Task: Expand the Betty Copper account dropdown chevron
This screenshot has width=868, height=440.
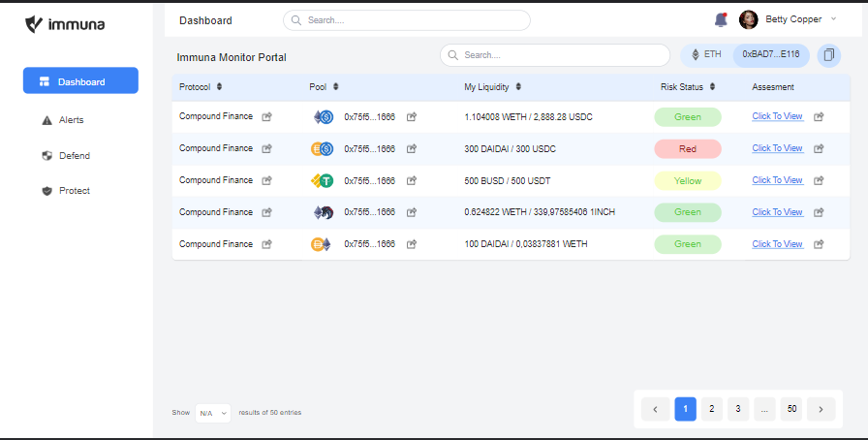Action: [x=834, y=18]
